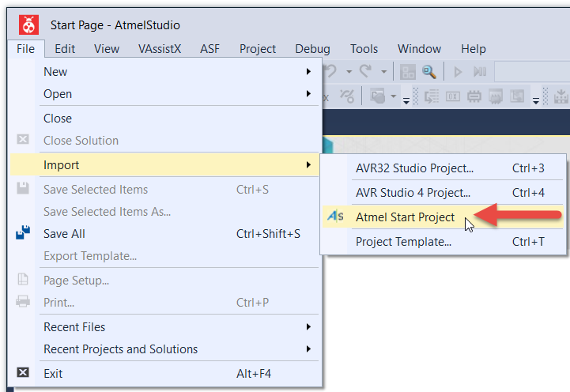The image size is (570, 392).
Task: Click the Exit menu X icon
Action: 23,373
